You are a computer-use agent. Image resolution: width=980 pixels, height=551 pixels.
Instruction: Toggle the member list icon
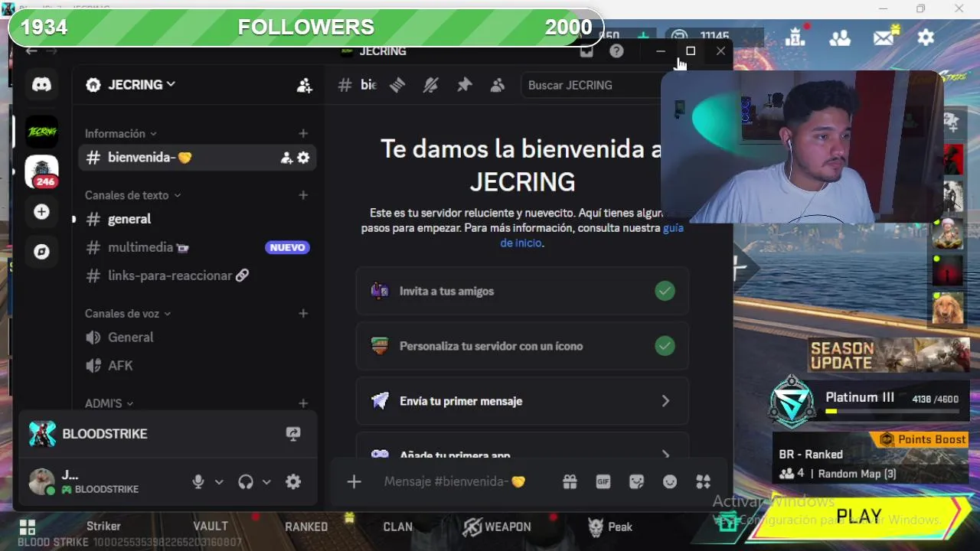pos(498,85)
